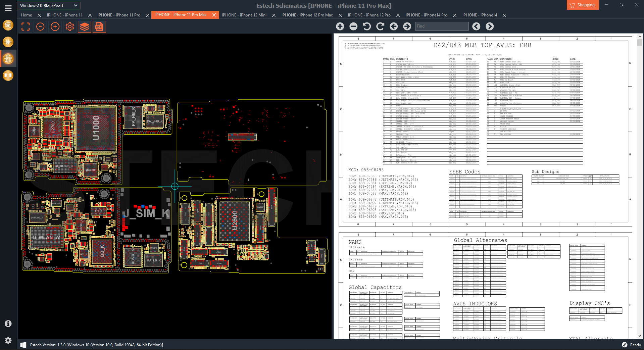This screenshot has height=350, width=644.
Task: Close the iPhone14 Pro tab
Action: point(455,15)
